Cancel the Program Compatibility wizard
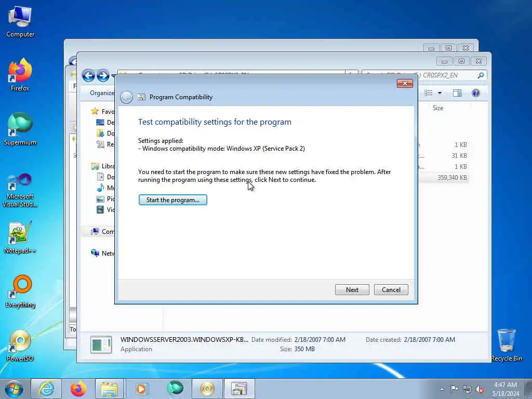This screenshot has width=532, height=399. (x=391, y=290)
